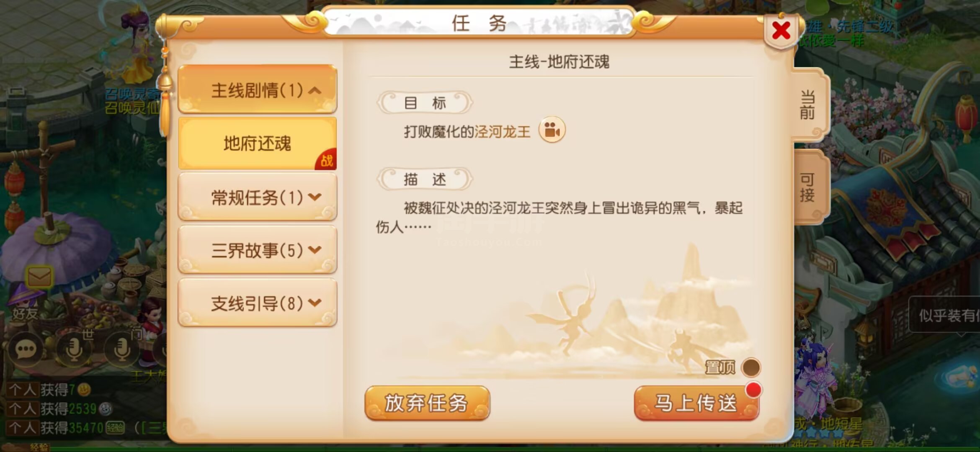Switch to the 当前 tab
This screenshot has height=452, width=980.
click(809, 105)
